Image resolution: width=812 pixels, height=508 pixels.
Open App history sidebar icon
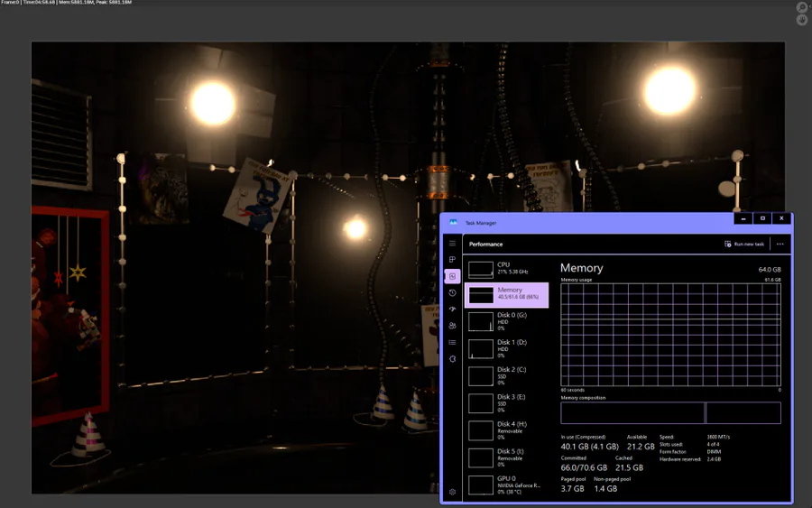452,292
